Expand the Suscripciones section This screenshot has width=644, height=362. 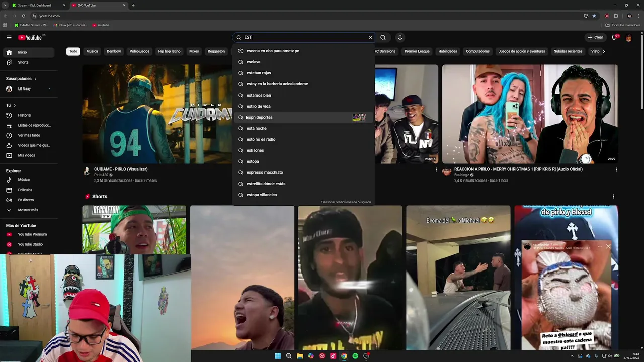[x=21, y=79]
